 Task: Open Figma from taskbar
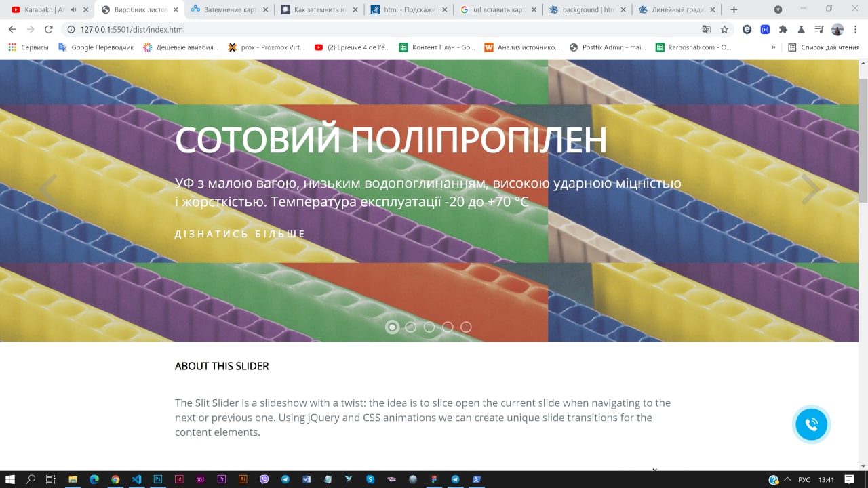[x=434, y=479]
